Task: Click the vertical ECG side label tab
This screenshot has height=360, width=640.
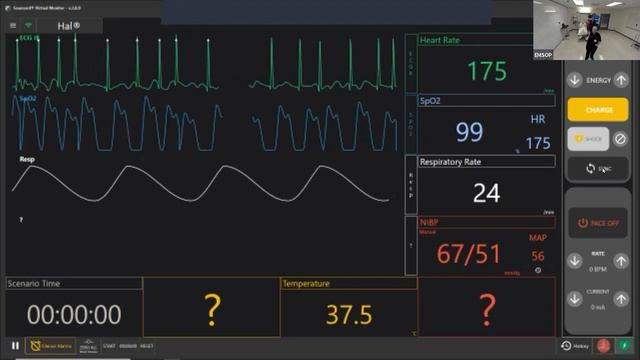Action: pyautogui.click(x=411, y=63)
